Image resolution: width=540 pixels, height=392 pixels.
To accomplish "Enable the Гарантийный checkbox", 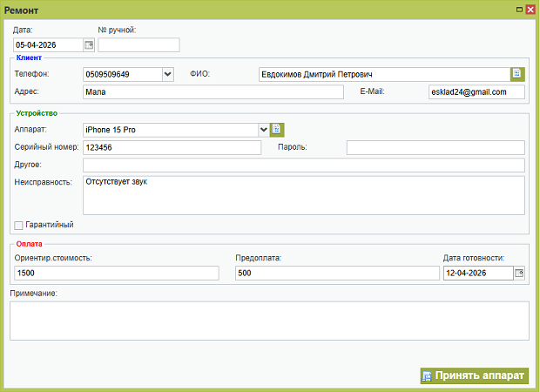I will [x=19, y=225].
